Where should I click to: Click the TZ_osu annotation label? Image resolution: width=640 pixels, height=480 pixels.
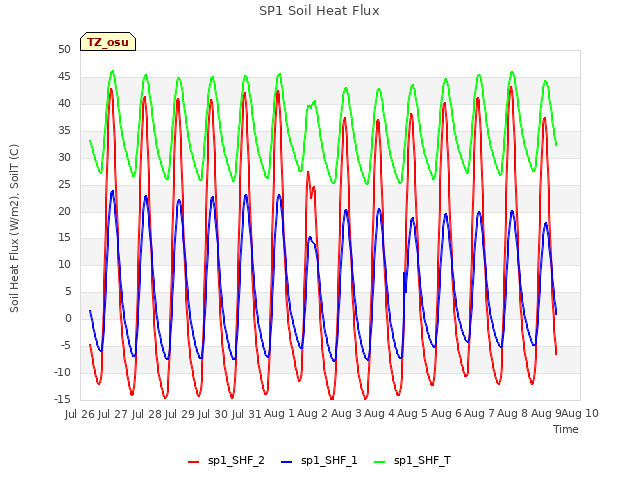[108, 42]
